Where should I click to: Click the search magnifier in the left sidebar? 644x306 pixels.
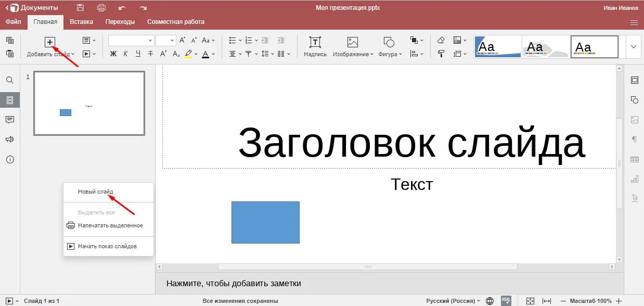click(x=9, y=80)
